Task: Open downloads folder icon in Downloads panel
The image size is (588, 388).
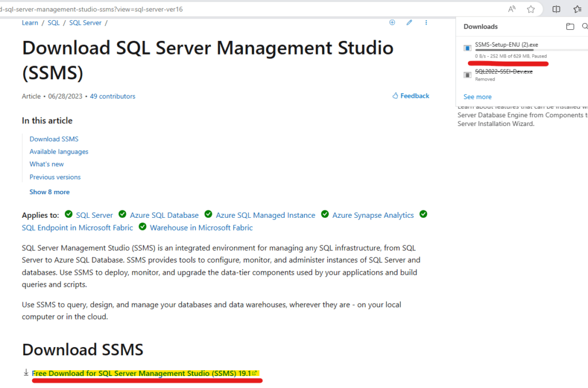Action: point(570,26)
